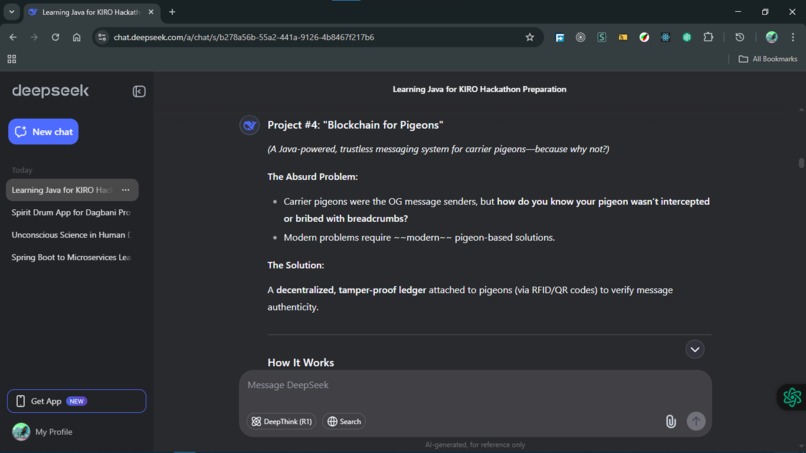Click the chat title heading
Viewport: 806px width, 453px height.
coord(479,89)
